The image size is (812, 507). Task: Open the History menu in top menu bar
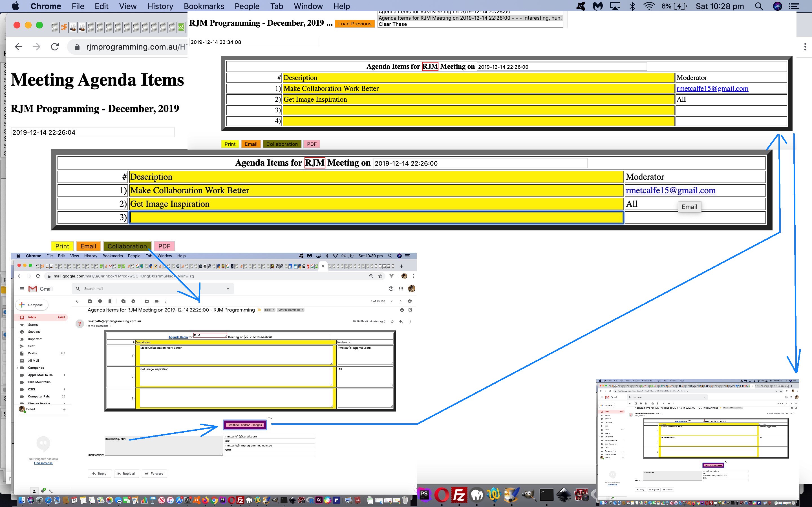(x=160, y=6)
